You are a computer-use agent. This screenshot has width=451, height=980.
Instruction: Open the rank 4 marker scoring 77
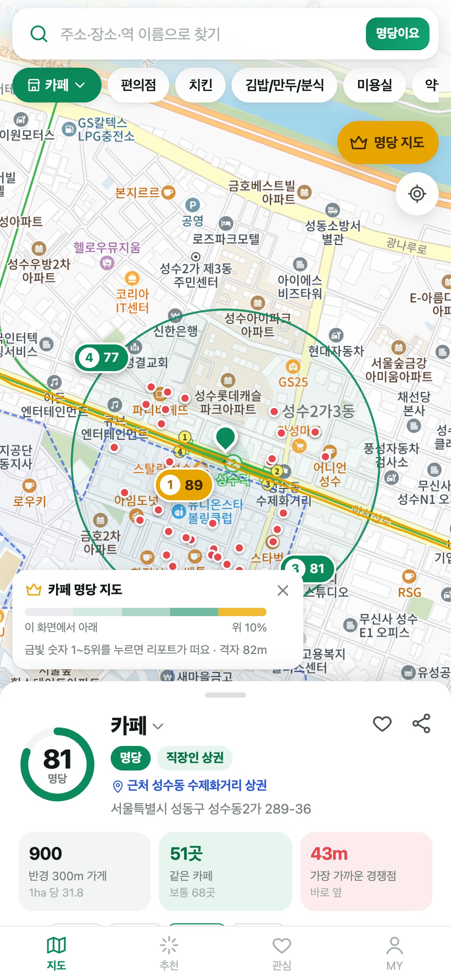(102, 358)
